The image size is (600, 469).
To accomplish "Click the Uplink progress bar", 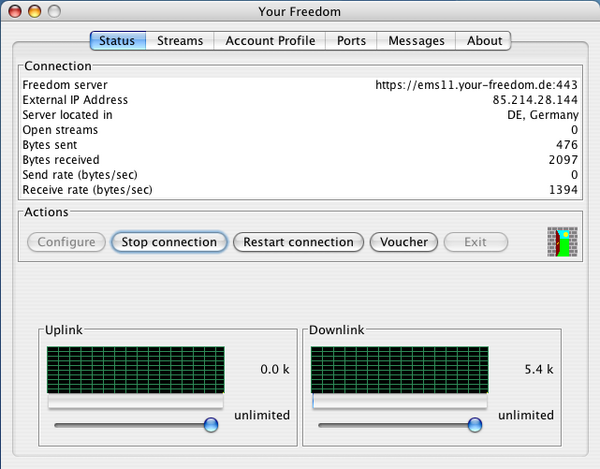I will coord(136,402).
